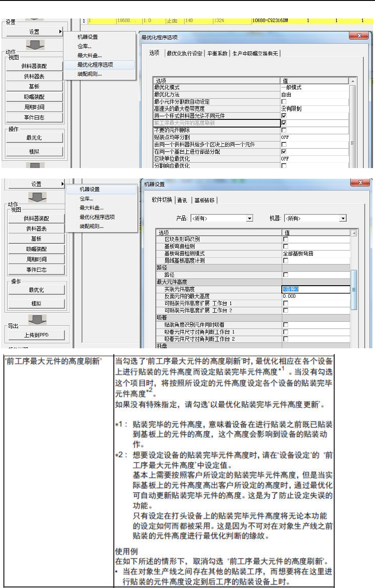
Task: Open the 基板转移 tab
Action: (206, 200)
